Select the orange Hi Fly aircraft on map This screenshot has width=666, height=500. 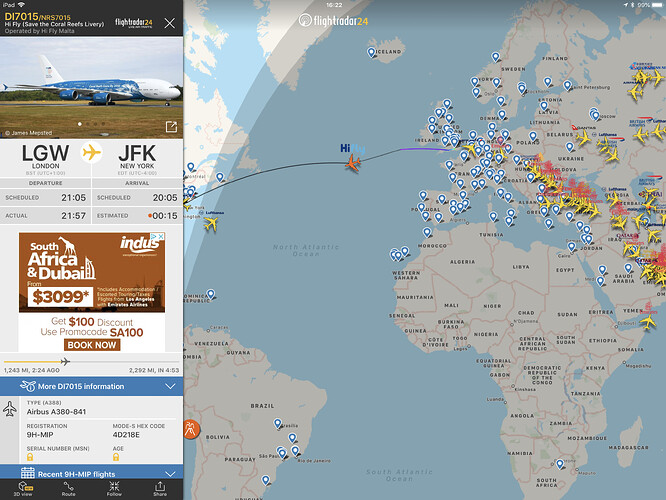tap(353, 163)
